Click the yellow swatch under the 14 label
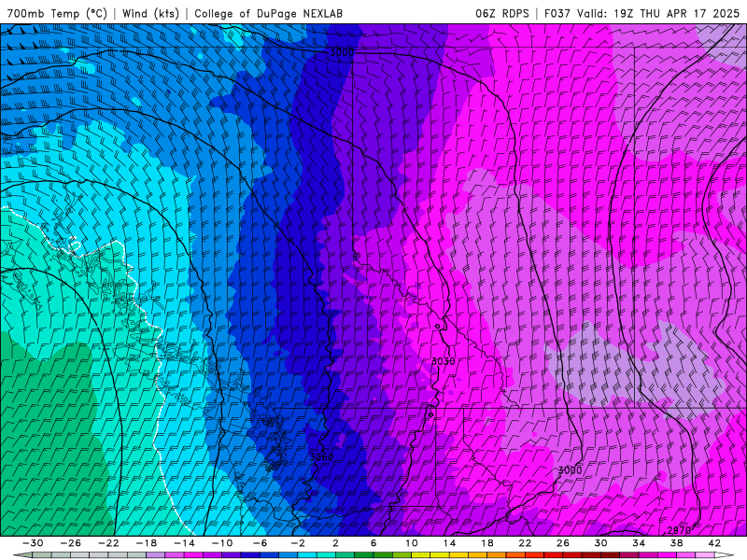The image size is (747, 560). point(440,555)
